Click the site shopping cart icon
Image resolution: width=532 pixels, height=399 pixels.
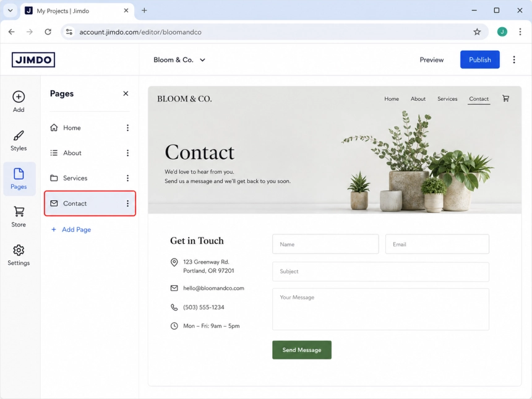click(x=505, y=98)
